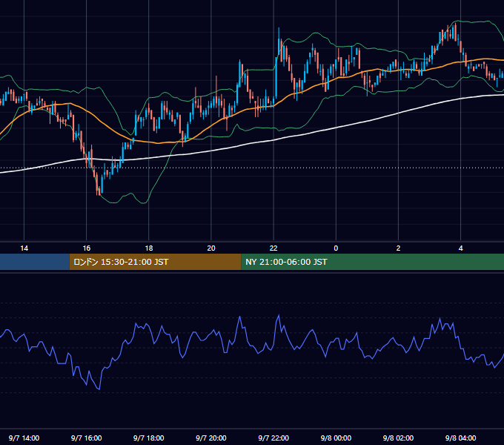Click the 9/7 22:00 time label

point(273,438)
